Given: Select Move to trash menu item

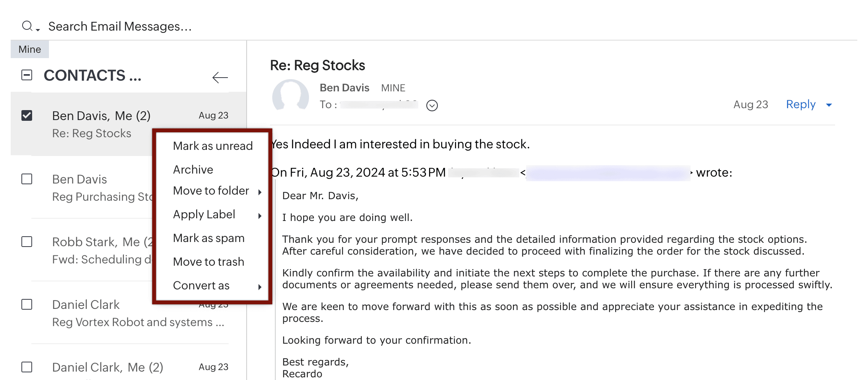Looking at the screenshot, I should 208,262.
